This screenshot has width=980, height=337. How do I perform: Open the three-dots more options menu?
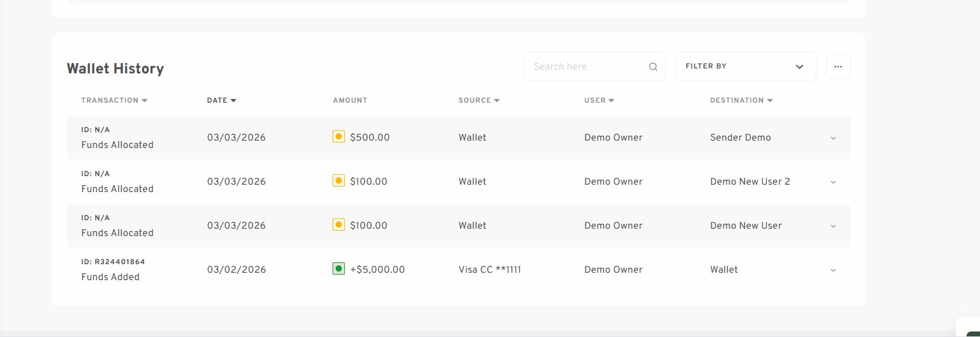pyautogui.click(x=838, y=67)
